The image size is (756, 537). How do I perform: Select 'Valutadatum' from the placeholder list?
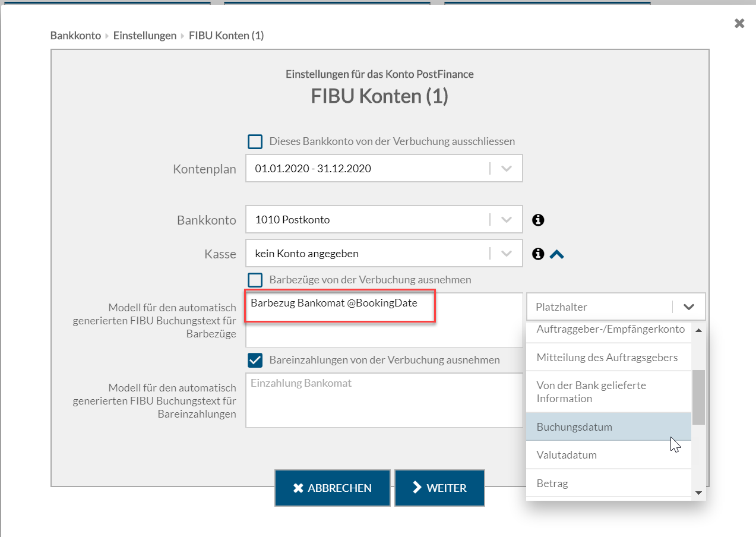click(x=609, y=454)
